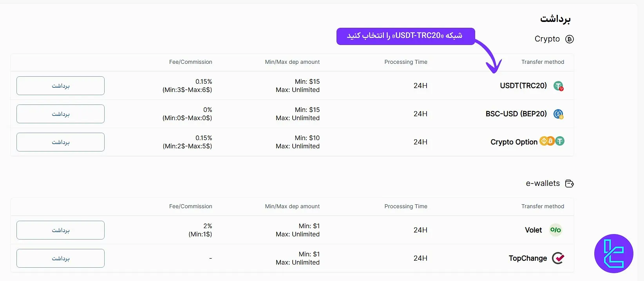Screen dimensions: 644x281
Task: Click the wallet icon beside e-wallets heading
Action: (x=570, y=183)
